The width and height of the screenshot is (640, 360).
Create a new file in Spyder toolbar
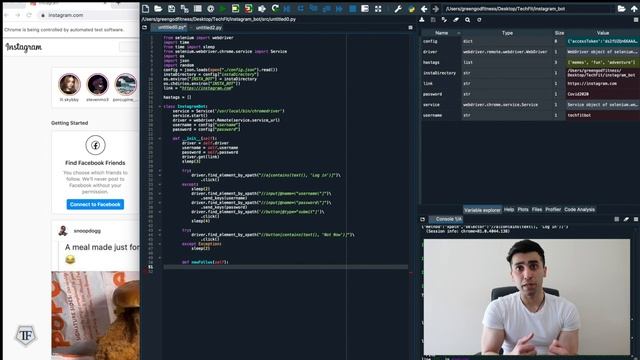click(146, 9)
